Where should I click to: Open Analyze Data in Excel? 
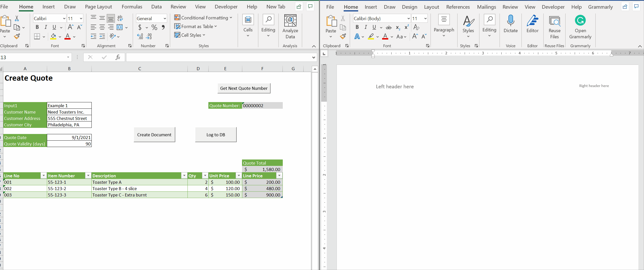290,26
